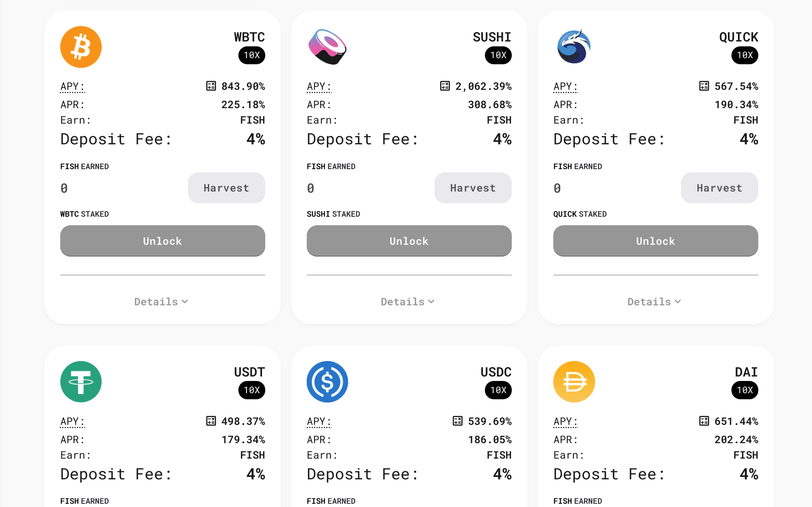Open the SUSHI APY calculator icon

click(445, 86)
